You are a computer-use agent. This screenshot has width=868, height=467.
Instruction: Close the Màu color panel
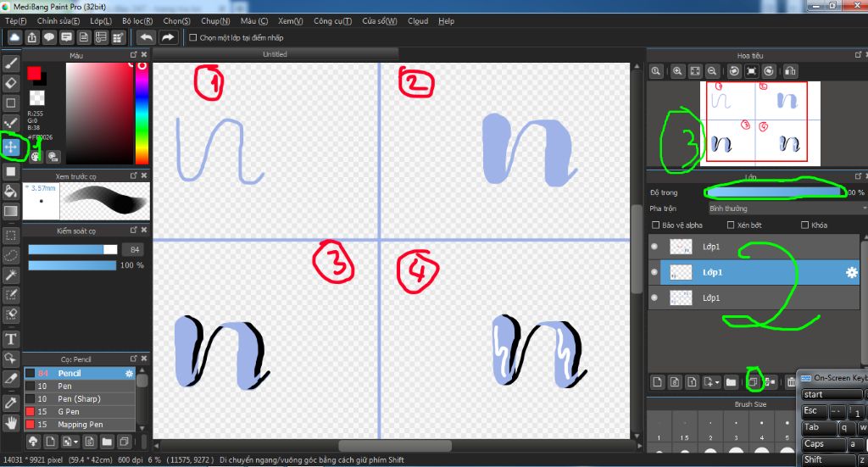click(x=144, y=55)
